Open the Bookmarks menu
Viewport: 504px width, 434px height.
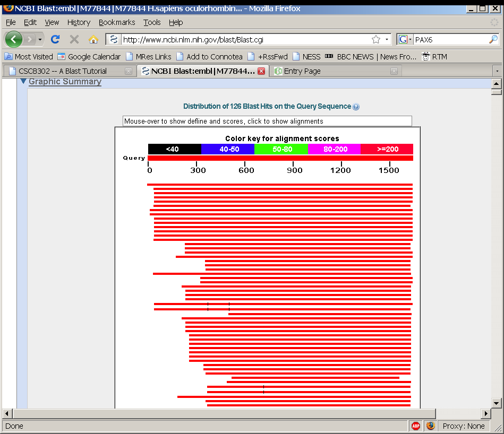(117, 22)
